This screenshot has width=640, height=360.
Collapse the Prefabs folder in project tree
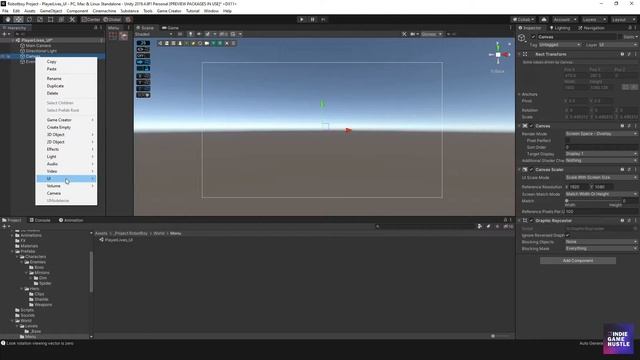(x=13, y=251)
